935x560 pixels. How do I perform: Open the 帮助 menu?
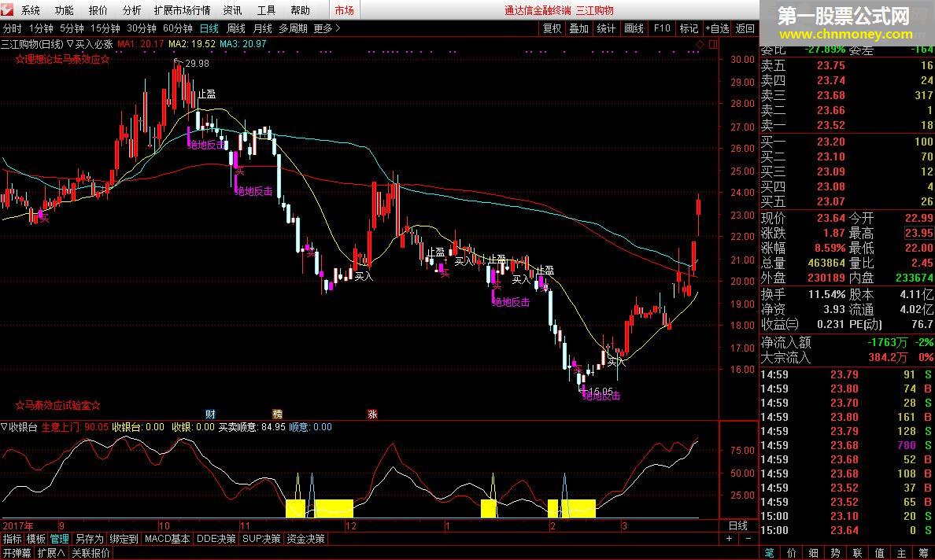pyautogui.click(x=301, y=10)
